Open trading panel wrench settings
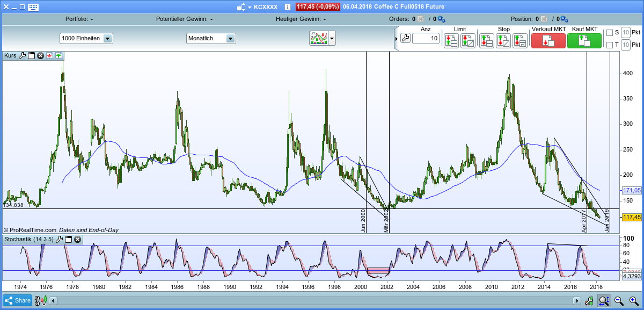The height and width of the screenshot is (310, 644). coord(405,38)
